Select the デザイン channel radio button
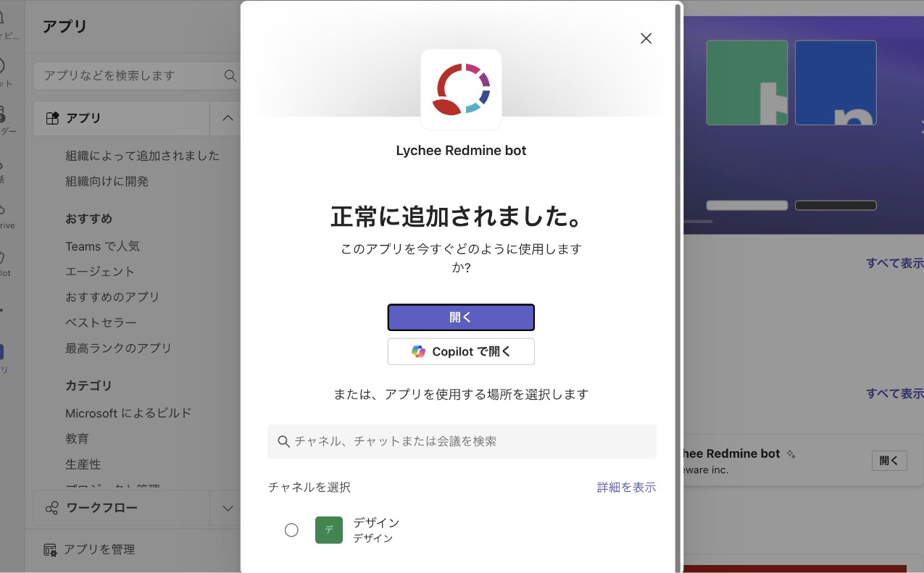This screenshot has width=924, height=573. pos(292,530)
